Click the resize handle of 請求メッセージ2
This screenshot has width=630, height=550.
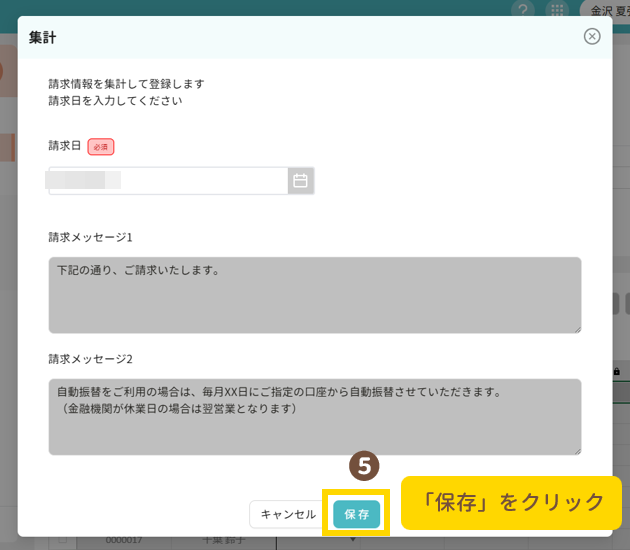pos(576,449)
